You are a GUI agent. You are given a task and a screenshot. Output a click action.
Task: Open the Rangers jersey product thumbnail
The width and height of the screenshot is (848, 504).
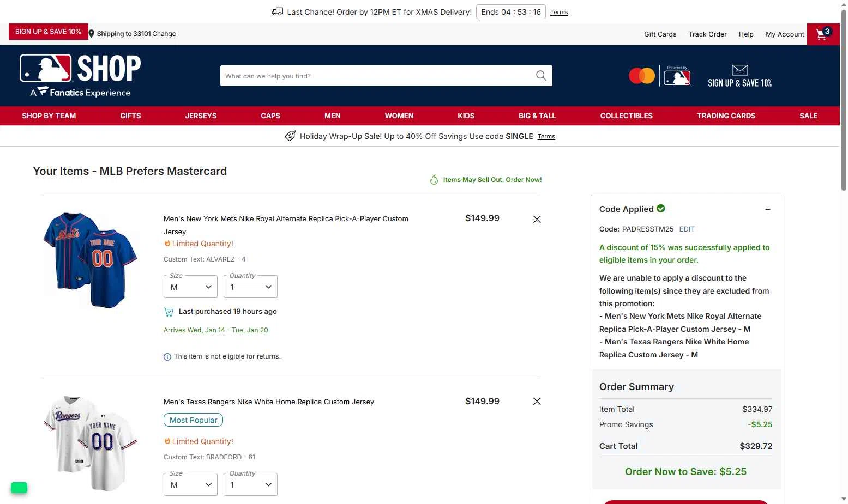click(91, 443)
